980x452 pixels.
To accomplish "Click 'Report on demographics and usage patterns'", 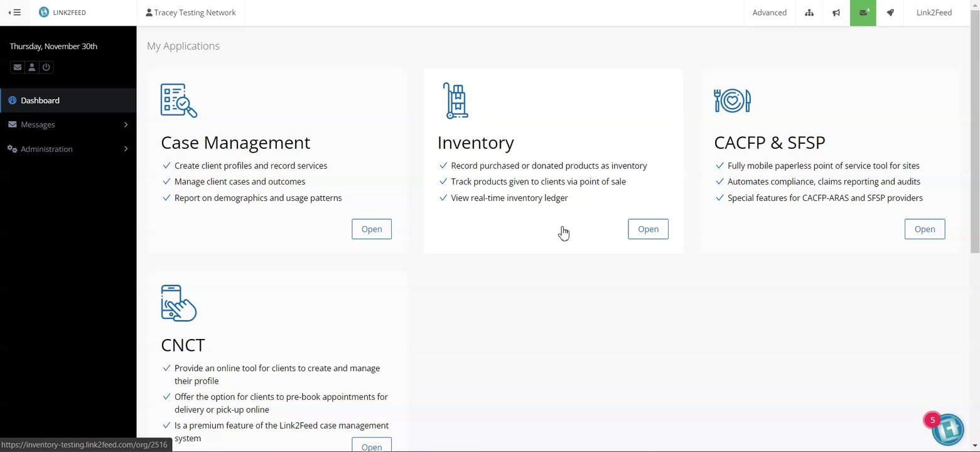I will point(258,198).
